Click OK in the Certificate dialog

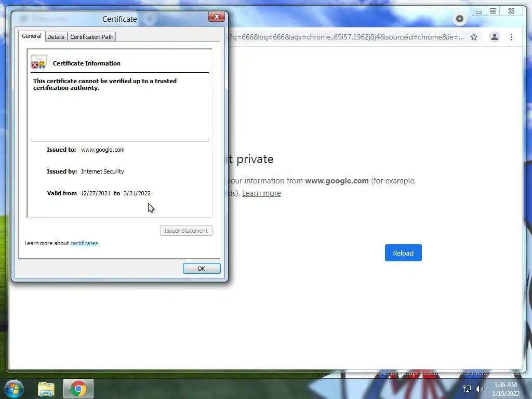[202, 269]
